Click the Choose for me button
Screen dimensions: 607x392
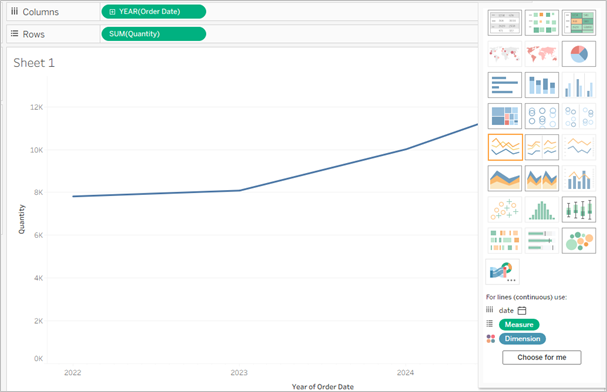tap(542, 357)
